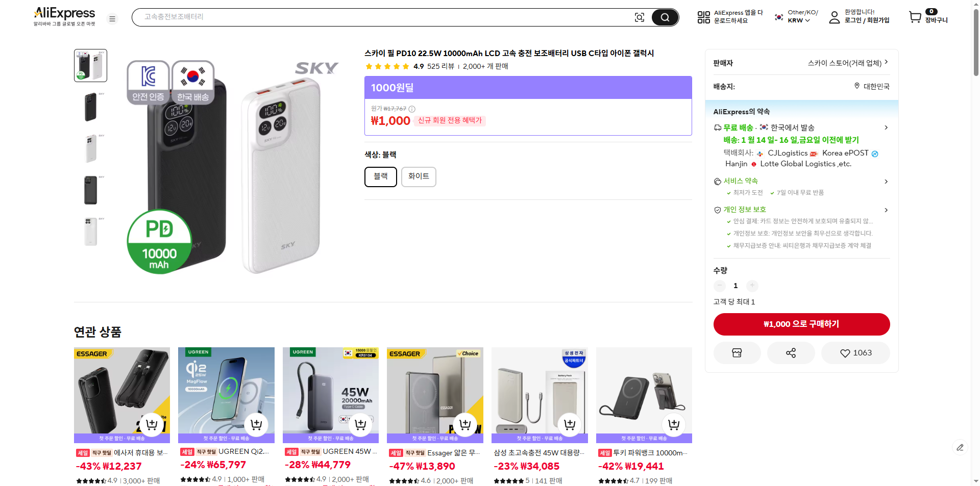980x486 pixels.
Task: Expand the 서비스 약속 section
Action: (886, 182)
